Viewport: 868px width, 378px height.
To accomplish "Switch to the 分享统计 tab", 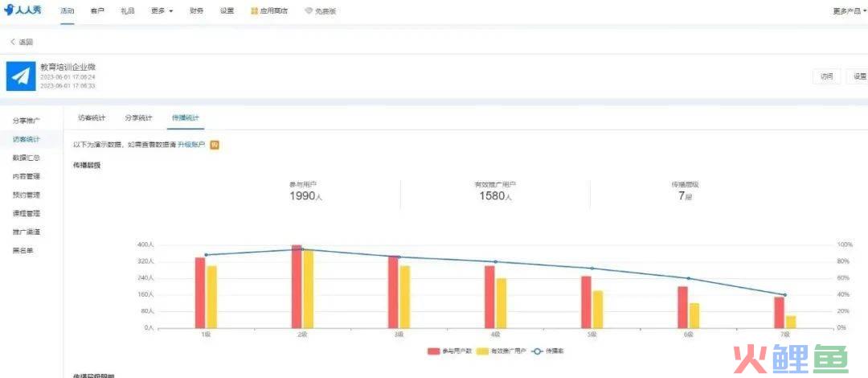I will pos(139,118).
